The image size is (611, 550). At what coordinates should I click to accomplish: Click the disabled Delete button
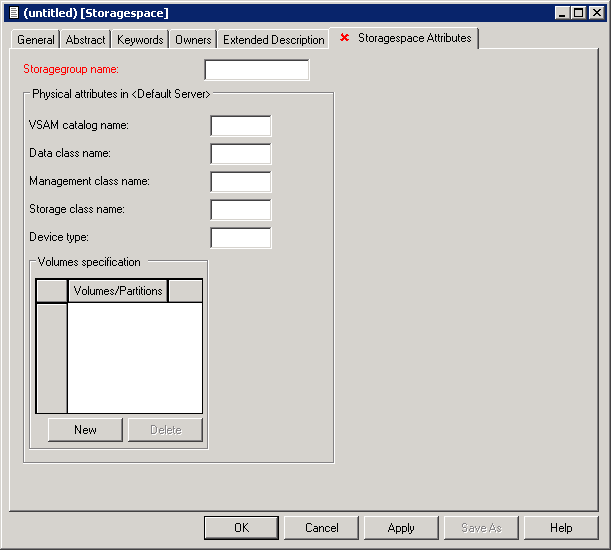[x=166, y=430]
